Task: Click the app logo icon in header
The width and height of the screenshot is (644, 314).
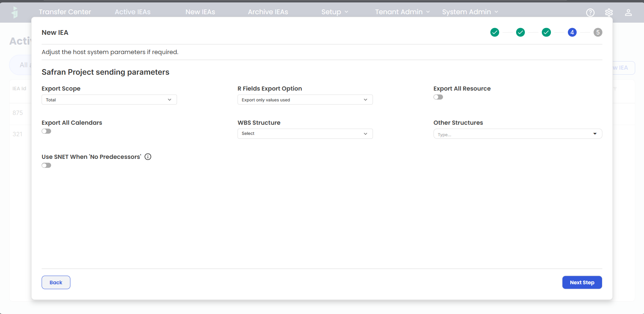Action: click(15, 12)
